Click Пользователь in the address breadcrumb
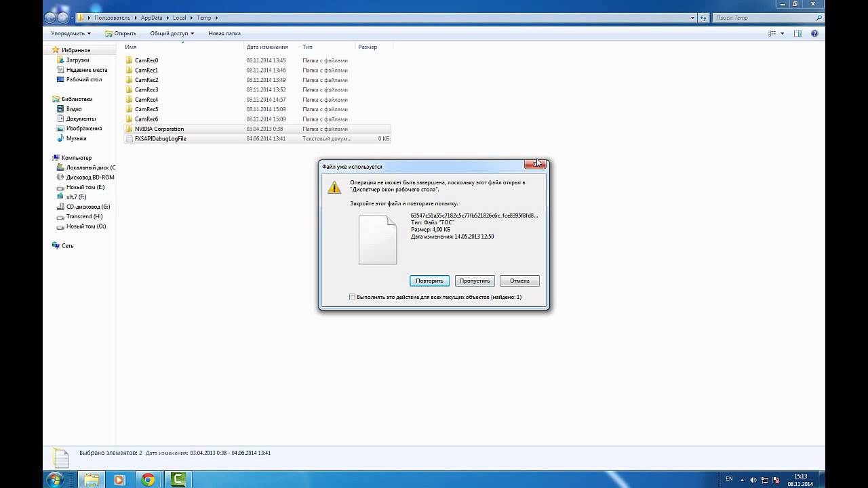868x488 pixels. [113, 18]
